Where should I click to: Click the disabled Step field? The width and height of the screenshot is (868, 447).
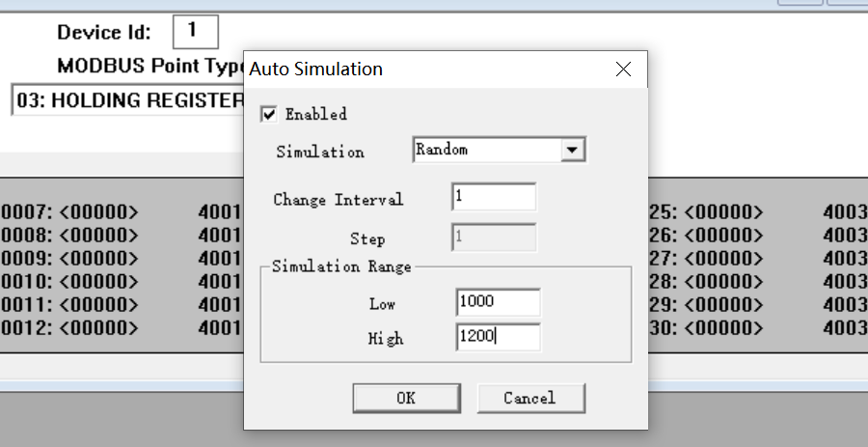click(x=494, y=237)
